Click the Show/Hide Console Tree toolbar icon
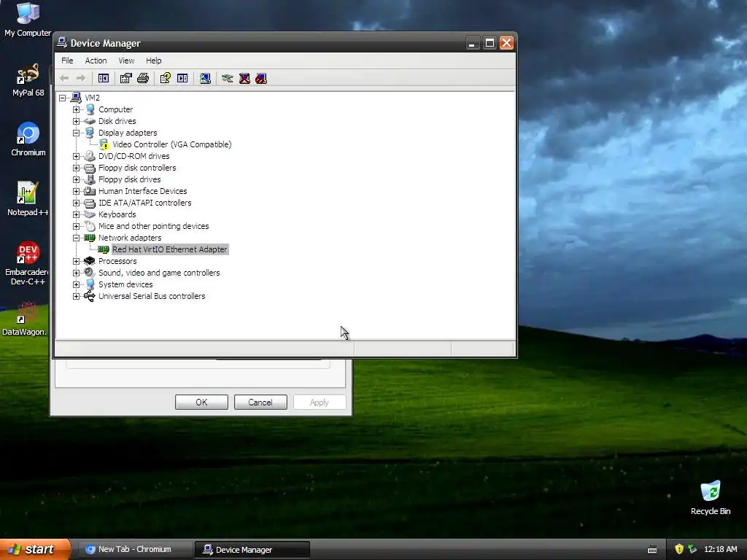The image size is (747, 560). pos(104,78)
